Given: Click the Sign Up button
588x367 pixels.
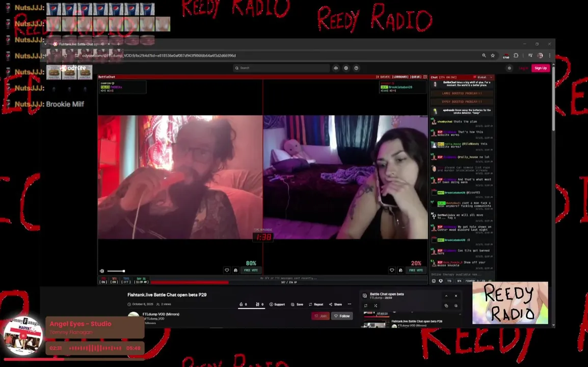Looking at the screenshot, I should point(541,68).
